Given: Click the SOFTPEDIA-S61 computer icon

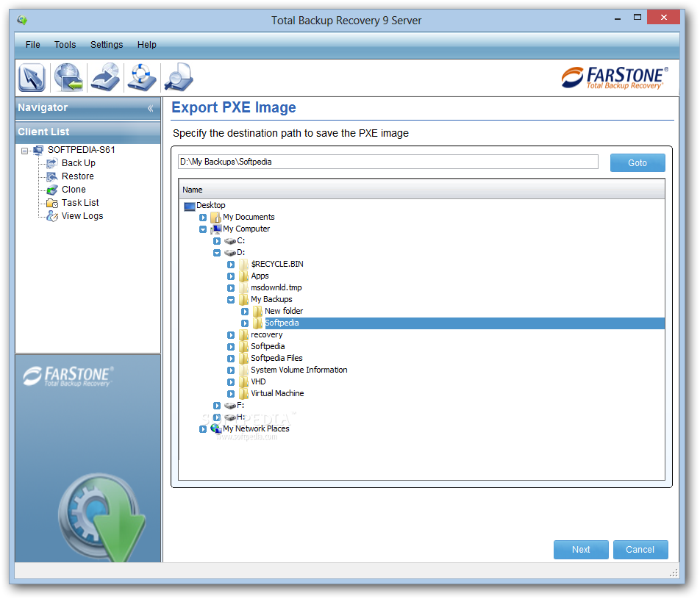Looking at the screenshot, I should tap(39, 150).
